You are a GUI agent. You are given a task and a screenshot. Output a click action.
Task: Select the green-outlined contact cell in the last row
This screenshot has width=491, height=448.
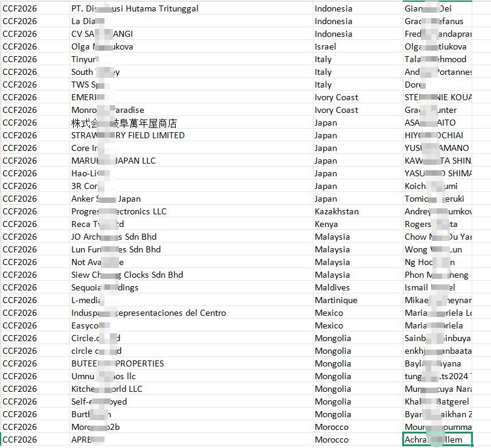pyautogui.click(x=437, y=440)
